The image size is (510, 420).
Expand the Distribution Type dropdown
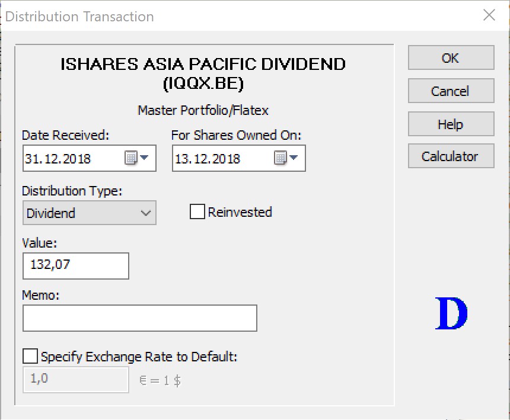coord(90,213)
